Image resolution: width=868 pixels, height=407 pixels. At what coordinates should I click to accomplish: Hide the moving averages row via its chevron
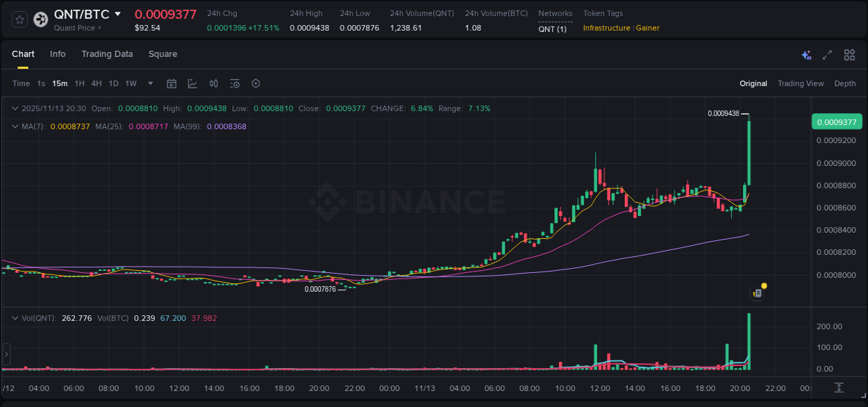point(15,127)
